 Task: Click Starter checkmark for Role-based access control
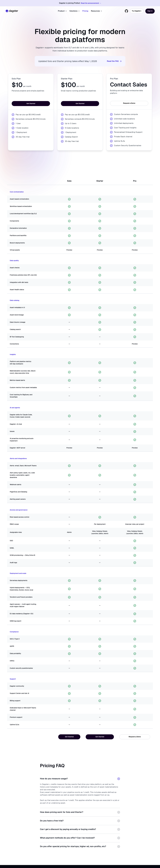100,517
